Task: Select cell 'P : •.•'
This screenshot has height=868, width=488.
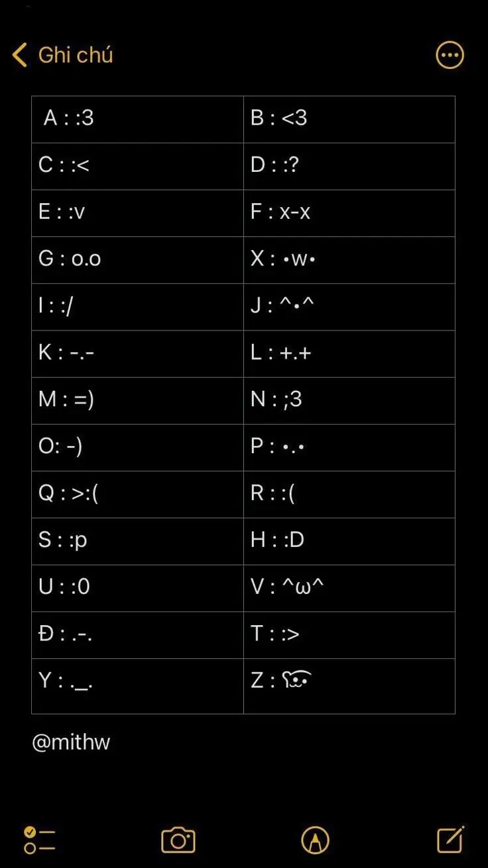Action: (349, 448)
